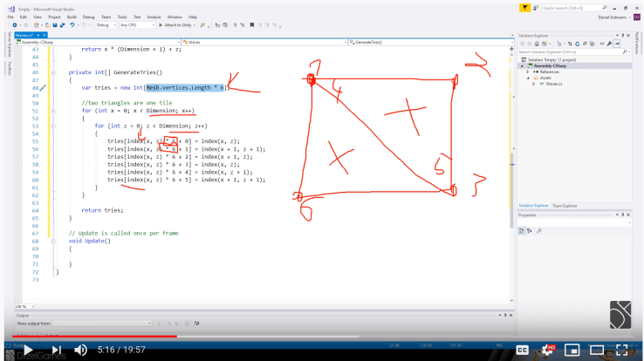Open the notifications flag icon in the title bar

(525, 7)
